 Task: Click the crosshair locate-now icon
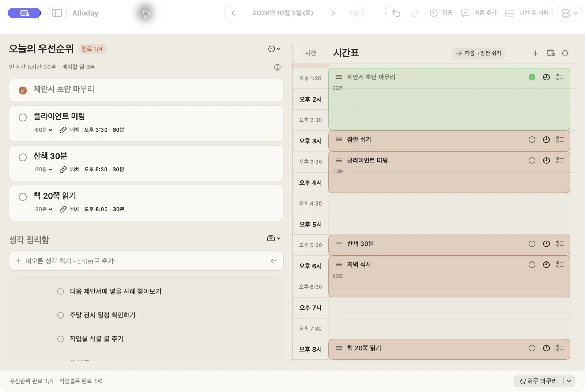coord(565,53)
